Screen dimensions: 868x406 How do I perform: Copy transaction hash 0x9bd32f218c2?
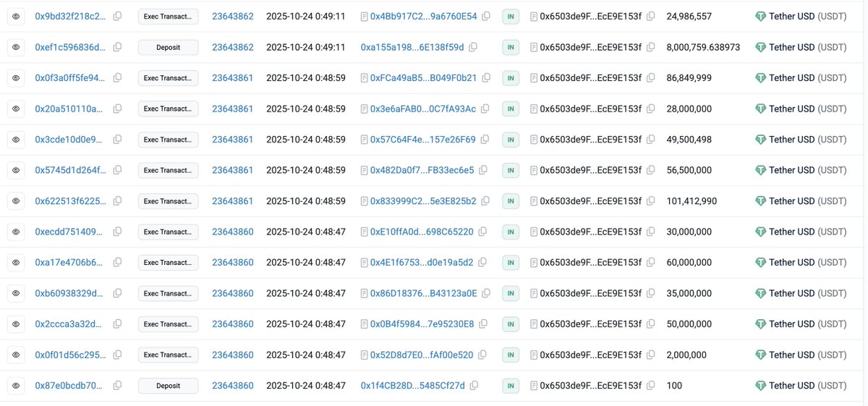pos(117,16)
